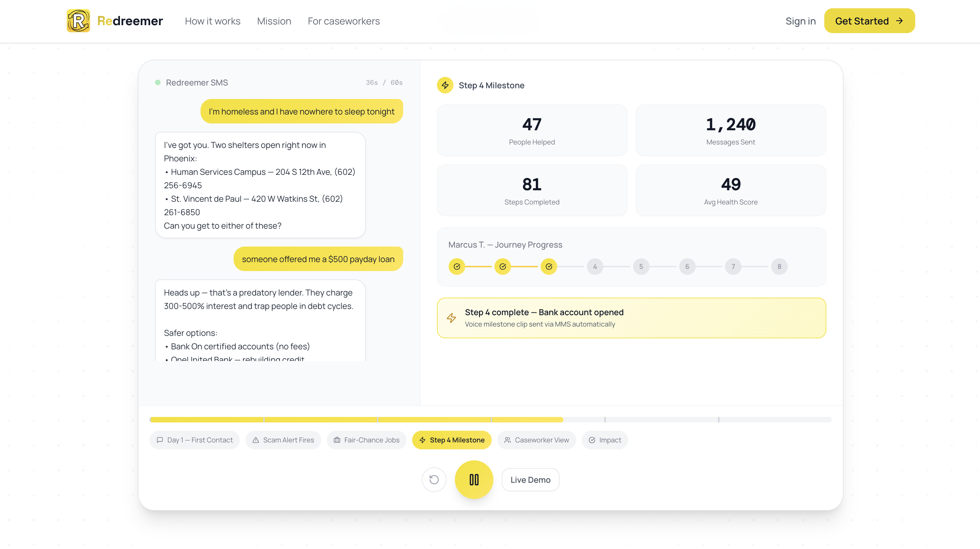The image size is (980, 549).
Task: Open How it works menu item
Action: pyautogui.click(x=212, y=21)
